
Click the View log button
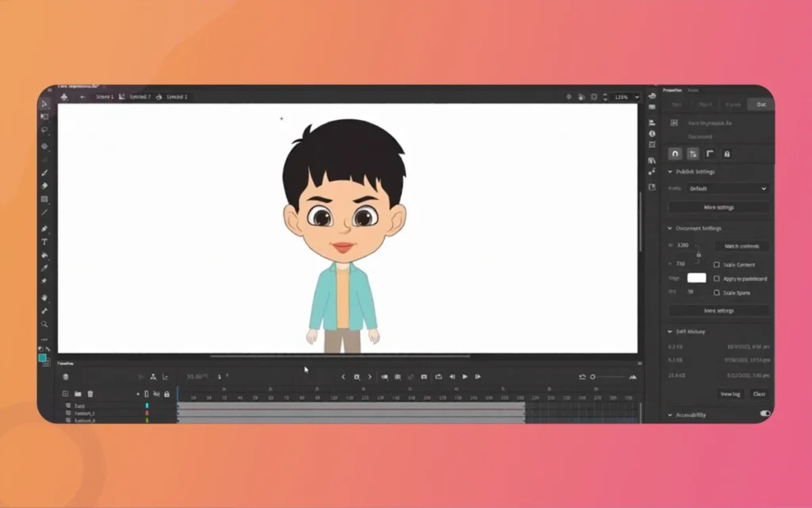click(730, 394)
